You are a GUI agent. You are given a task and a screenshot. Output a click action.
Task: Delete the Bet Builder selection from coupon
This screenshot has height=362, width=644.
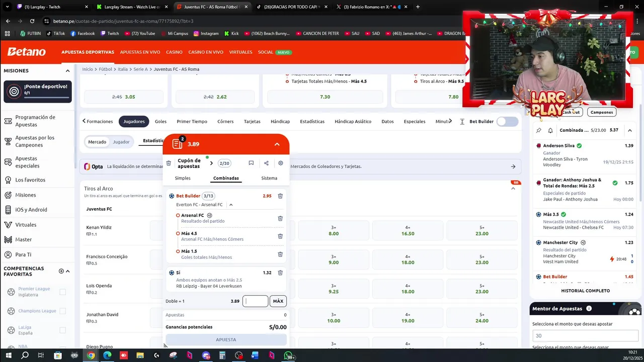tap(280, 196)
